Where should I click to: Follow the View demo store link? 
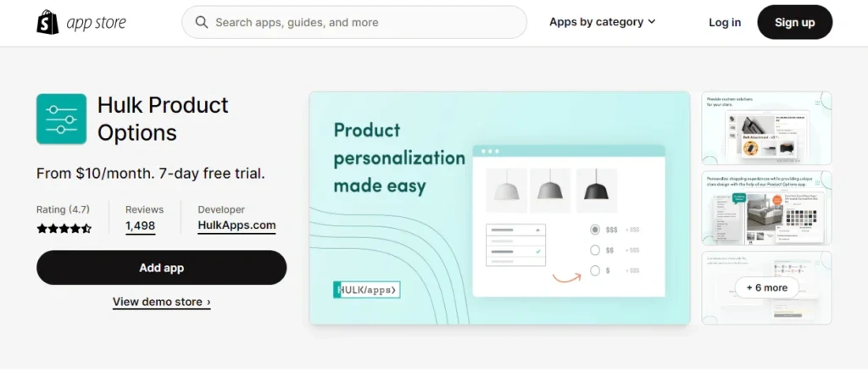pyautogui.click(x=161, y=302)
